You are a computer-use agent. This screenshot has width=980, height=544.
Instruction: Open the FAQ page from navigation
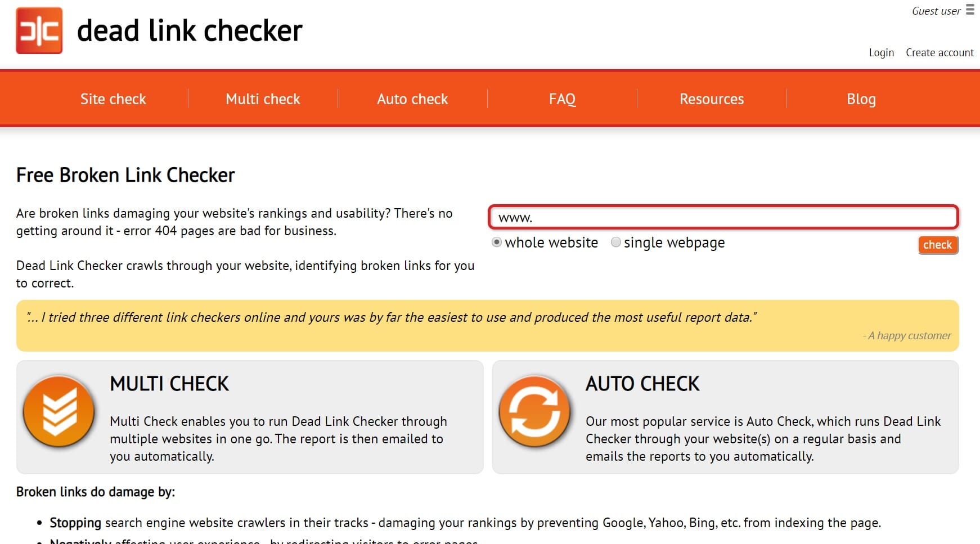(x=562, y=99)
